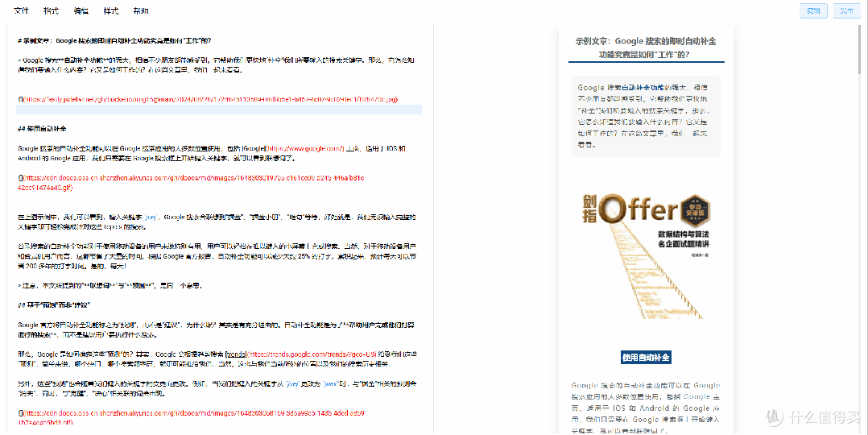868x435 pixels.
Task: Click the first aliyuncs .gif image URL ending 42cc9147404d
Action: coord(191,183)
